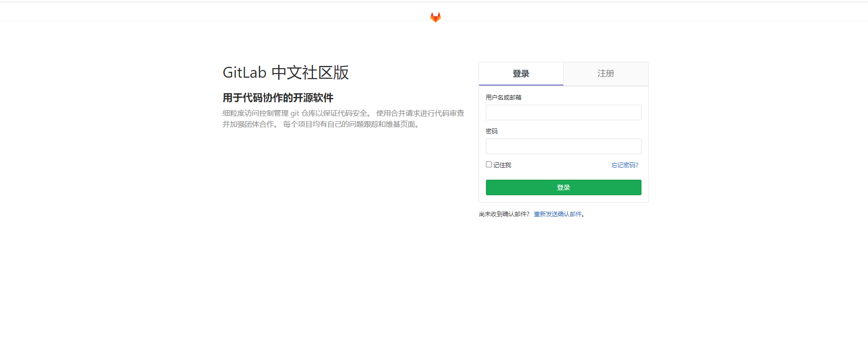Enable the 记住我 checkbox
The height and width of the screenshot is (342, 868).
pyautogui.click(x=489, y=165)
